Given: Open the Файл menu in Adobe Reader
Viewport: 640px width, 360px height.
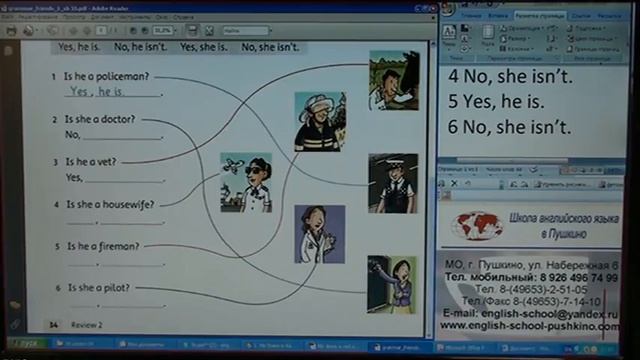Looking at the screenshot, I should (x=8, y=18).
